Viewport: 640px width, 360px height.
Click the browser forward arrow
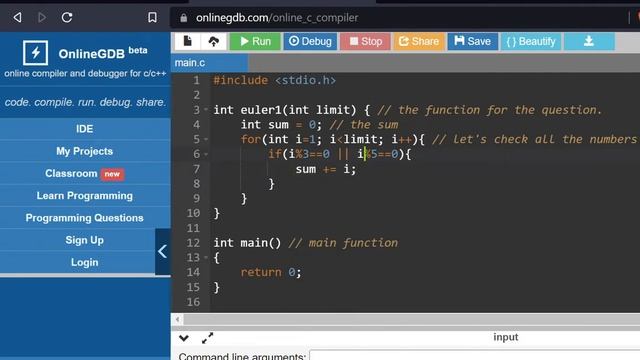click(x=42, y=18)
